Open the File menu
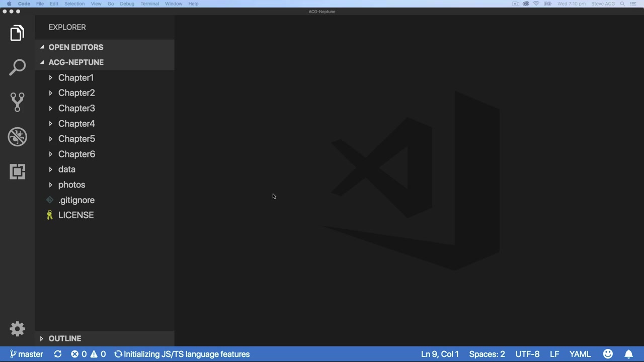The width and height of the screenshot is (644, 362). 40,4
